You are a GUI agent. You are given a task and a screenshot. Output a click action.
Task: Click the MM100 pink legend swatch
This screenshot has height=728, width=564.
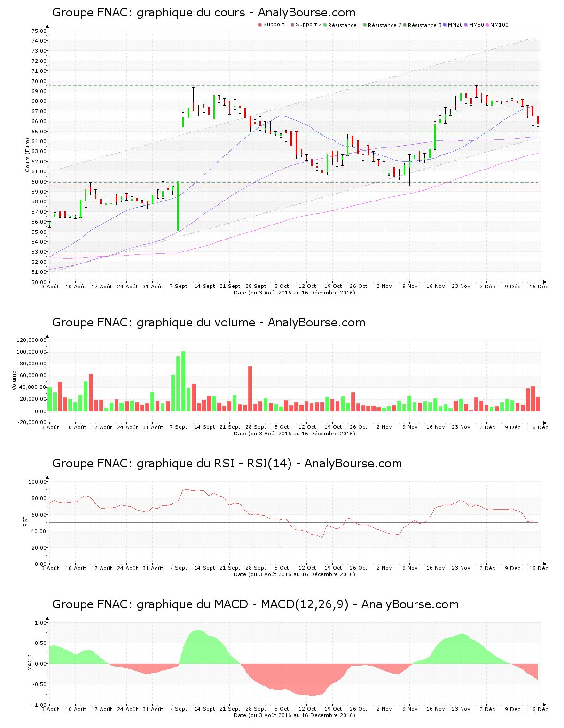(487, 25)
